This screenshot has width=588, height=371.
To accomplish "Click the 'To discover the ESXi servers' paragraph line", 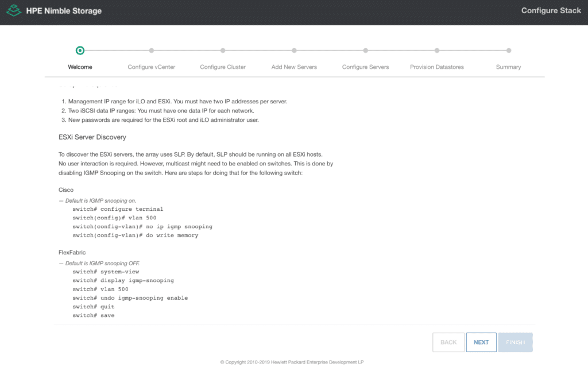I will [191, 154].
